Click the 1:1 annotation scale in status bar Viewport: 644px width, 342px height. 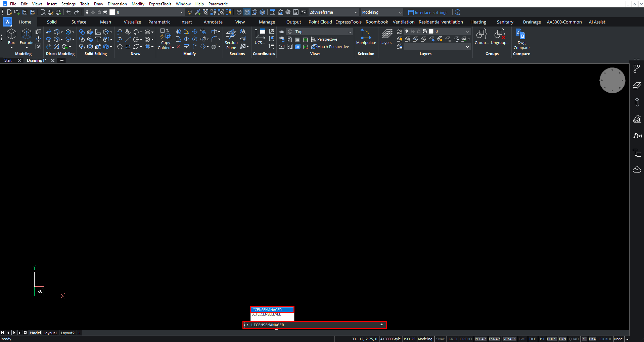point(542,339)
